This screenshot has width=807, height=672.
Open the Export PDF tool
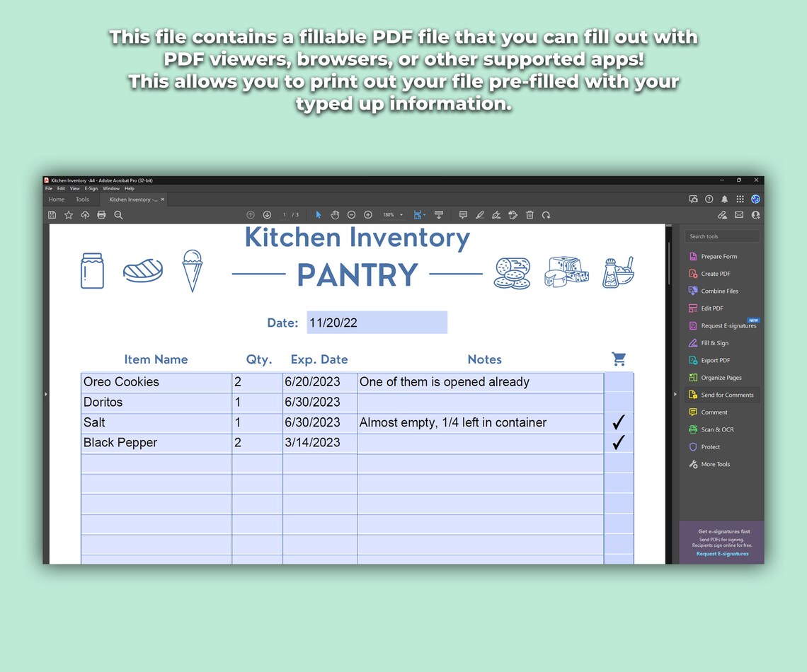714,360
